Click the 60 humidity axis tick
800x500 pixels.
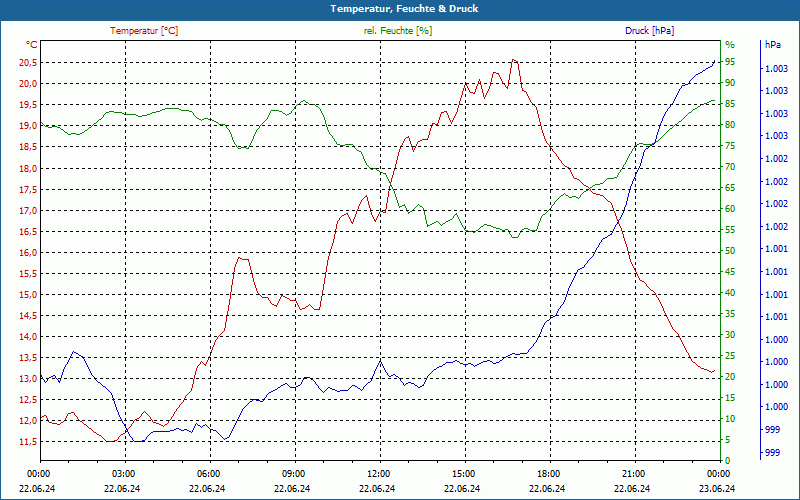click(730, 209)
